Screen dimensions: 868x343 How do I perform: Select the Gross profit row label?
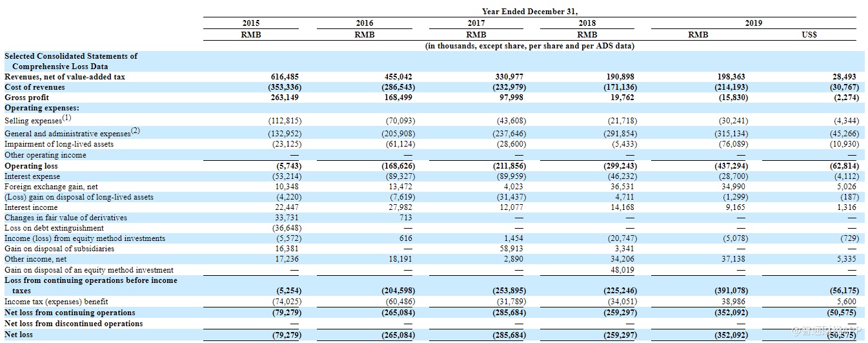(x=26, y=98)
